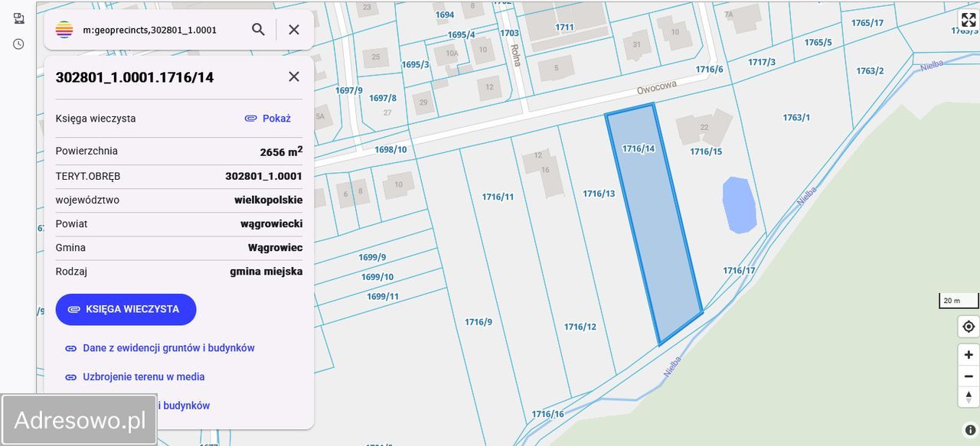Activate the geolocation crosshair icon
This screenshot has height=446, width=980.
click(x=967, y=327)
